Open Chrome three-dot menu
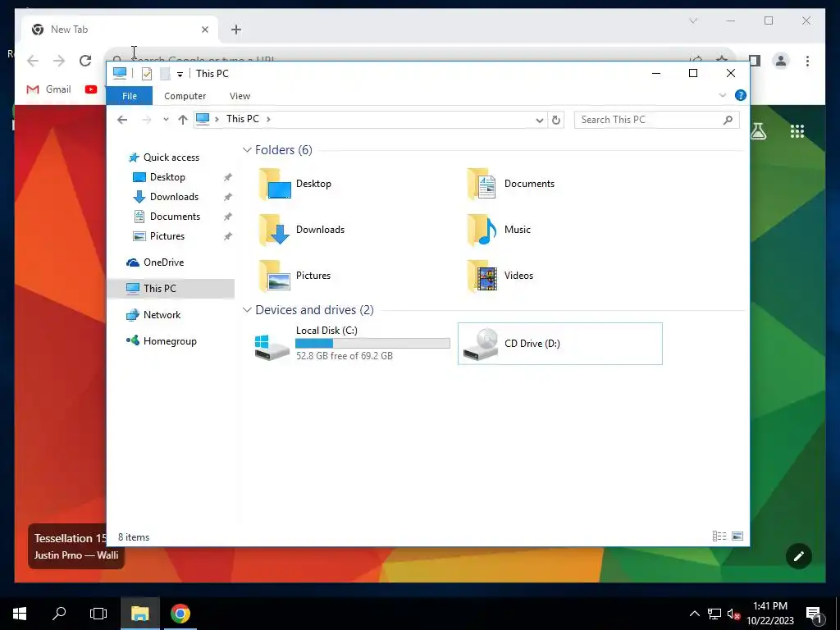Screen dimensions: 840x630 click(x=807, y=61)
